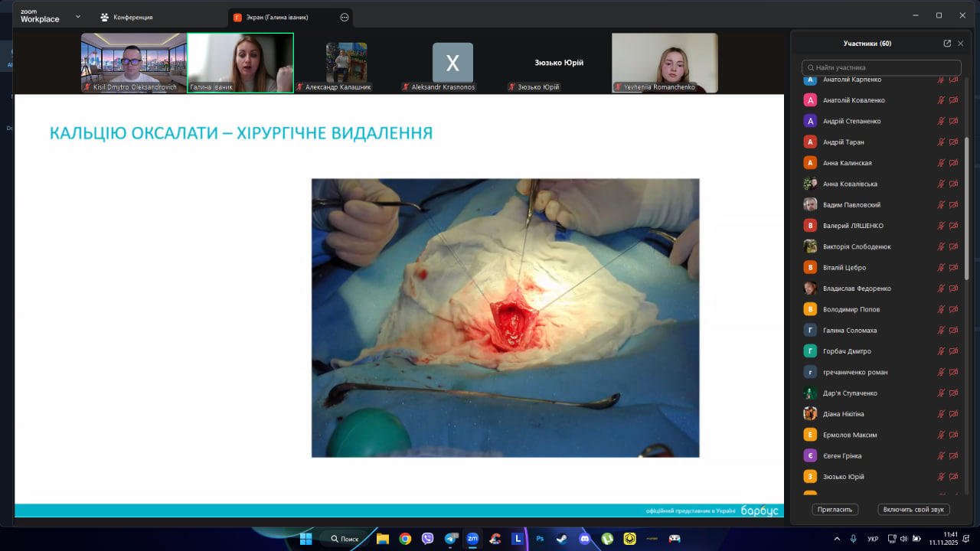Expand the Zoom Workplace dropdown arrow
980x551 pixels.
coord(77,16)
